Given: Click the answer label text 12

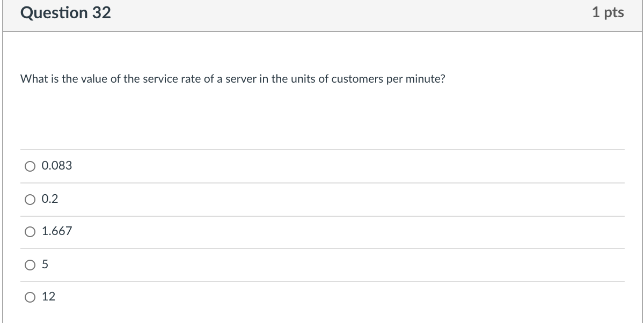Looking at the screenshot, I should pyautogui.click(x=48, y=296).
